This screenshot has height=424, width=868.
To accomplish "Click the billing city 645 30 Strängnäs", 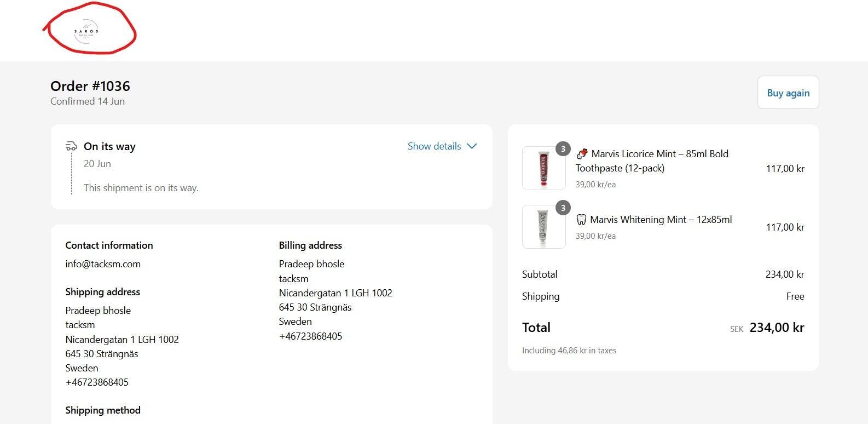I will point(315,307).
